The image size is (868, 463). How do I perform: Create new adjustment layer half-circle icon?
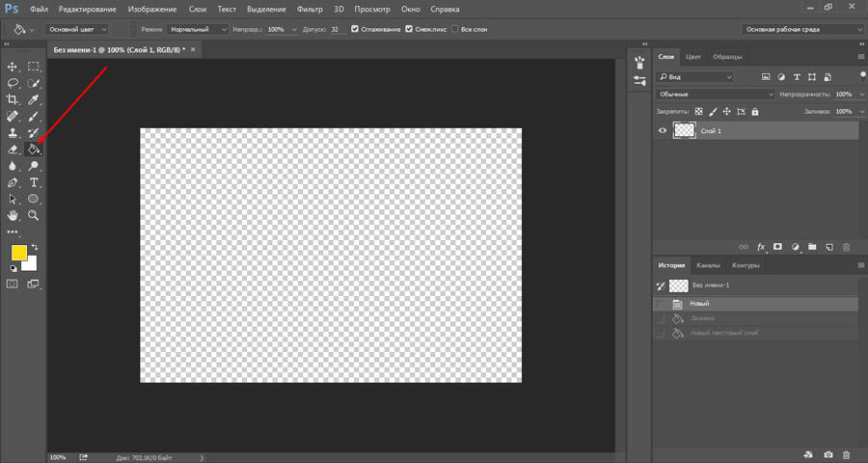796,247
